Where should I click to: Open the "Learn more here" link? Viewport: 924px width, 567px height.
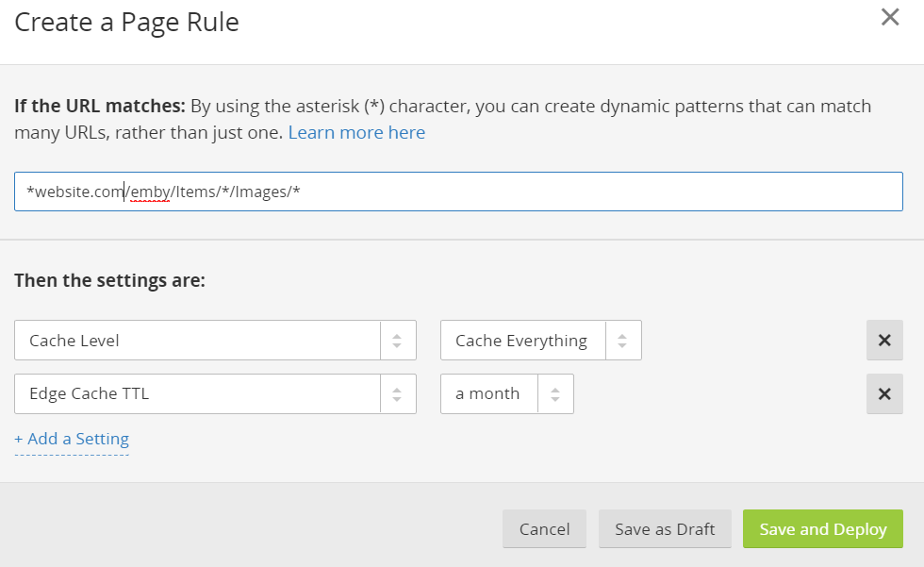click(x=356, y=133)
